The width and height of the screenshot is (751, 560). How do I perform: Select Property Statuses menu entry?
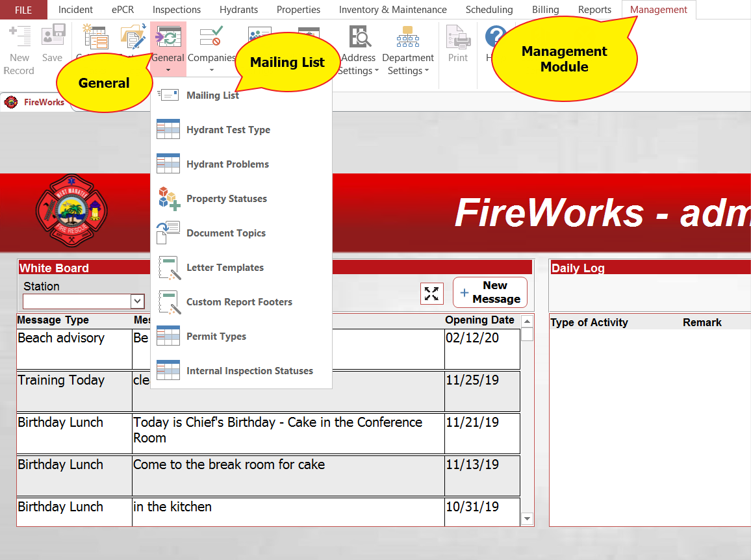point(242,198)
